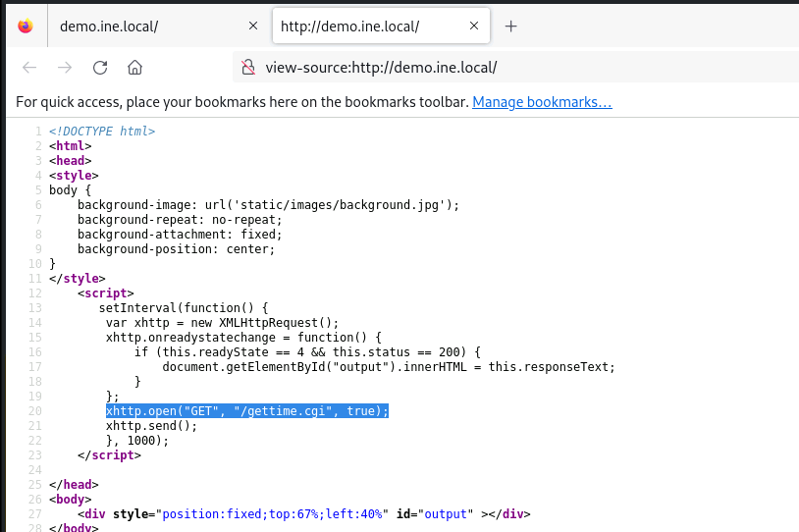Reload the current page
Viewport: 799px width, 532px height.
[100, 68]
